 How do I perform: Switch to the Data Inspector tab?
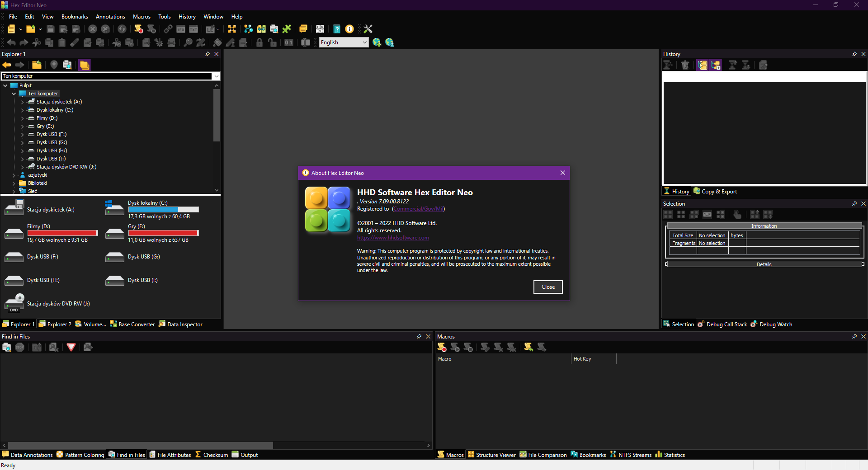(x=180, y=324)
